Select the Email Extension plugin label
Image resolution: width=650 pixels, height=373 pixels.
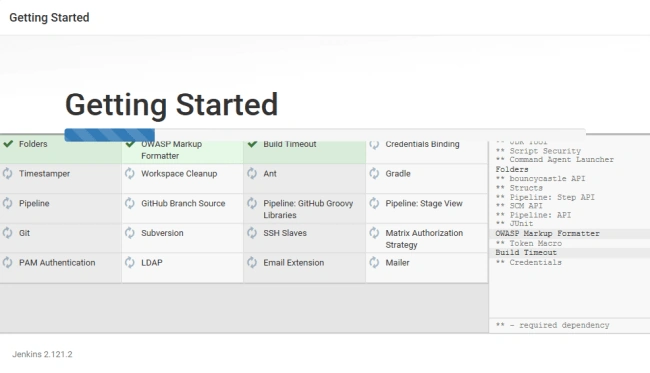tap(294, 263)
